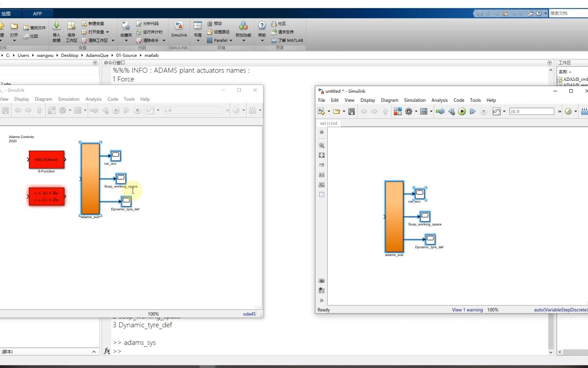
Task: Open Edit menu in untitled Simulink
Action: (x=335, y=100)
